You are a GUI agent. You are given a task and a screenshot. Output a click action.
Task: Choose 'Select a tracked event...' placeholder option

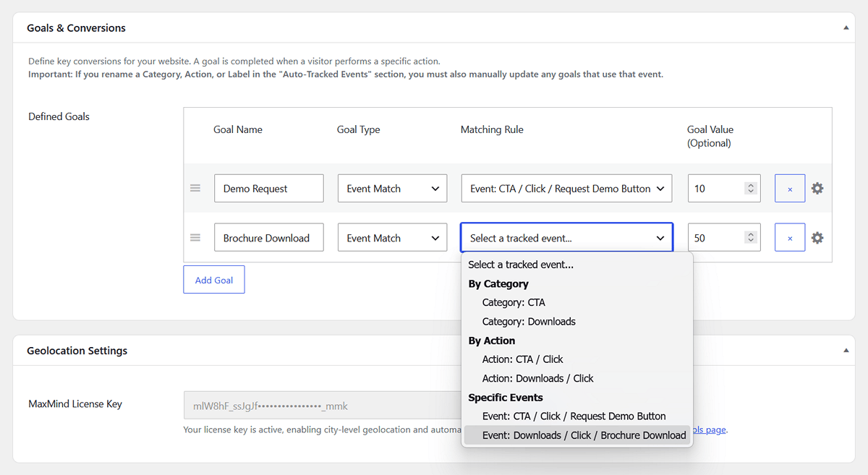tap(577, 265)
